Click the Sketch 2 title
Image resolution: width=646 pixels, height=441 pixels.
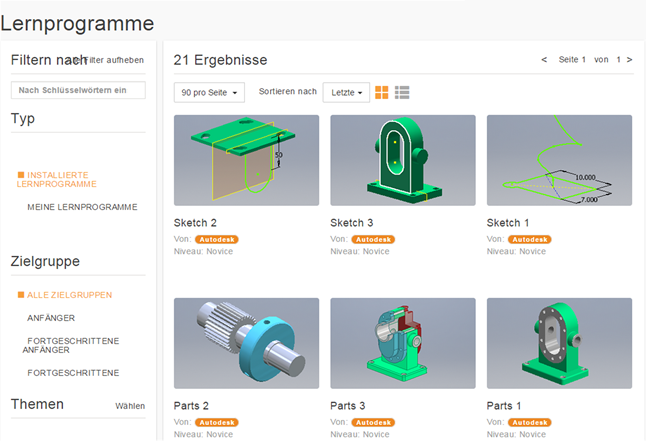point(195,223)
